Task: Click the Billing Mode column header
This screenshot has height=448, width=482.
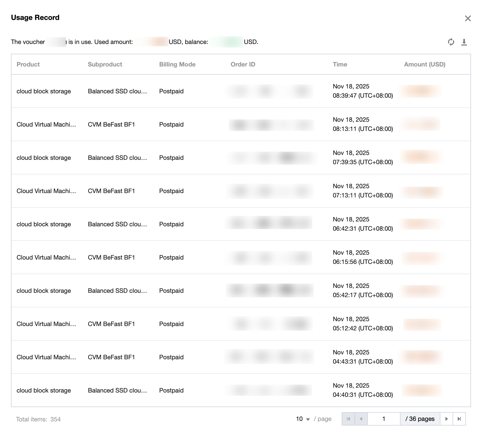Action: [177, 64]
